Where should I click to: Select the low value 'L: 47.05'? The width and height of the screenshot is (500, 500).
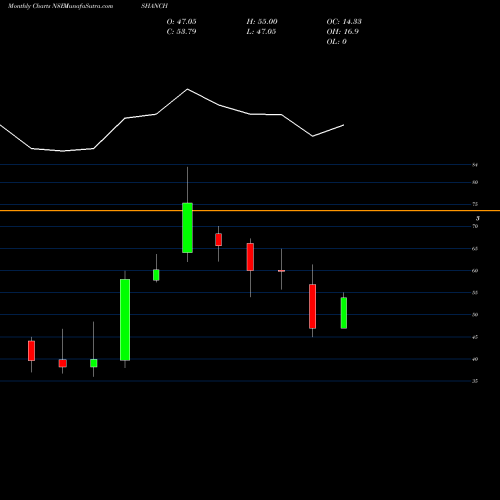(261, 32)
